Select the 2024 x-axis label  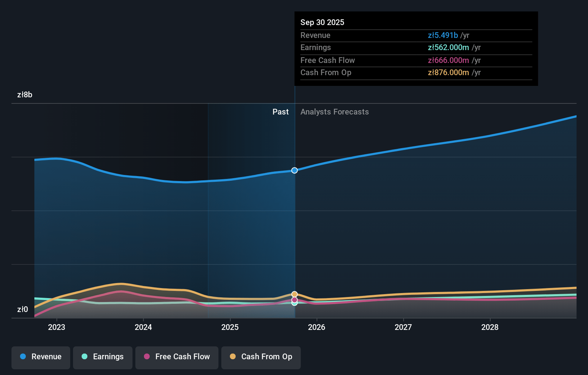[143, 327]
